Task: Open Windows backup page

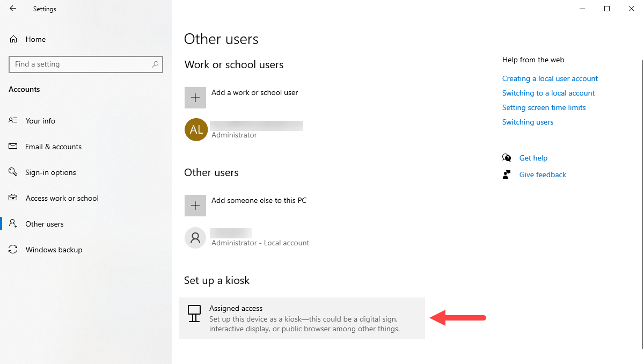Action: point(54,250)
